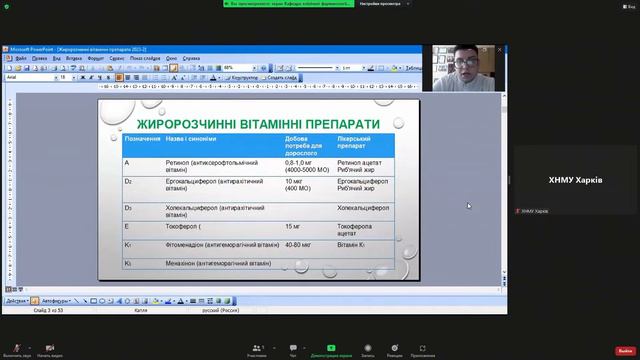
Task: Click the Dash Style icon in drawing toolbar
Action: (202, 301)
